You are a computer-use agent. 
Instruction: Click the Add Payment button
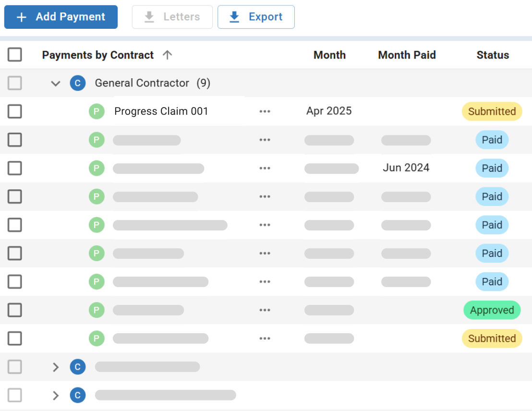coord(60,17)
